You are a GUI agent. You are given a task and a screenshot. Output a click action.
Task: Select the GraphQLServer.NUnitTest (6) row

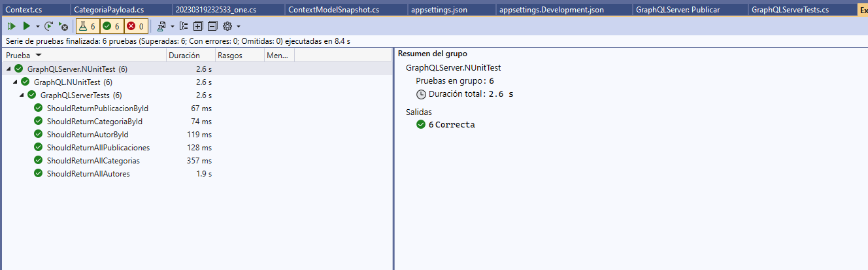pos(196,69)
